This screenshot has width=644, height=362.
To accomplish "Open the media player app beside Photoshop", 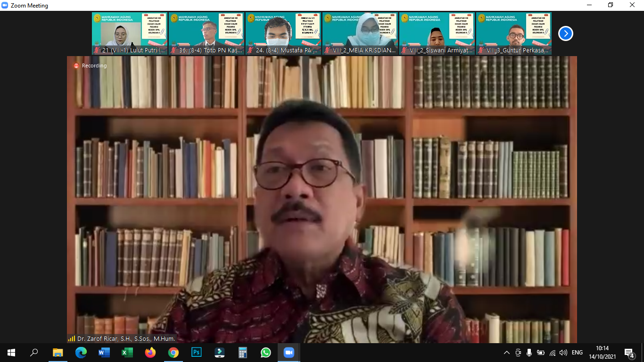I will point(219,353).
